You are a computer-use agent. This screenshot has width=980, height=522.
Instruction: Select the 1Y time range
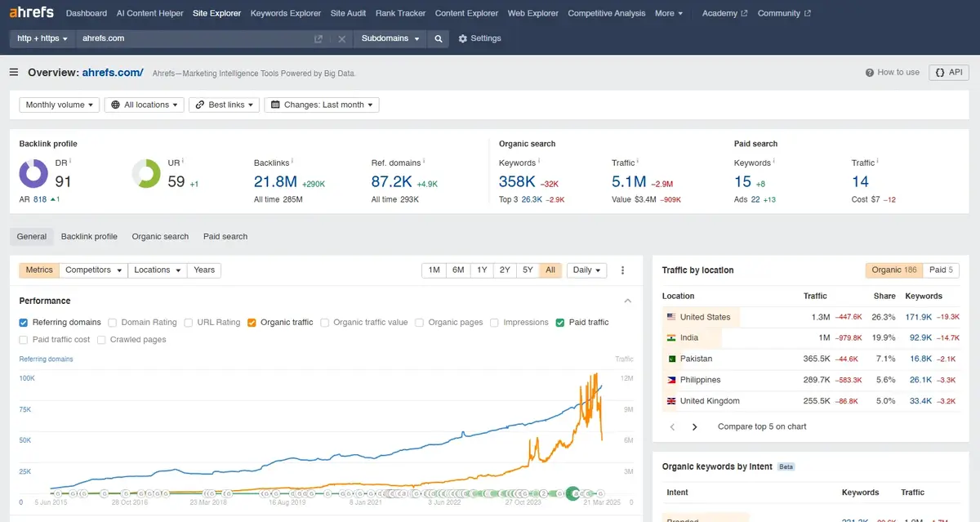482,270
